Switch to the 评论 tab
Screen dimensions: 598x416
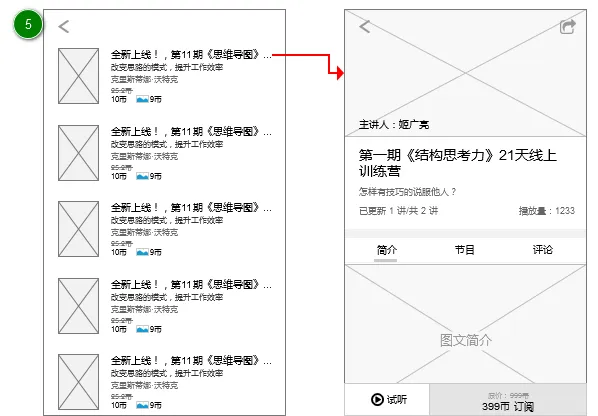tap(542, 250)
